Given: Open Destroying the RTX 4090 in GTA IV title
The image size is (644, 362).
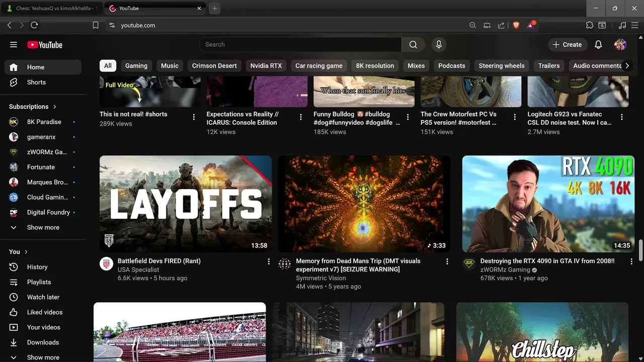Looking at the screenshot, I should 547,261.
